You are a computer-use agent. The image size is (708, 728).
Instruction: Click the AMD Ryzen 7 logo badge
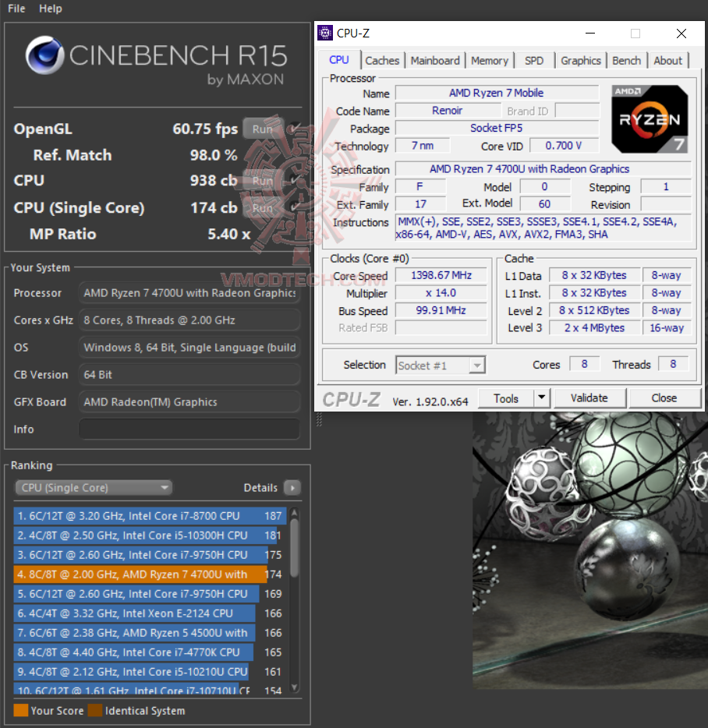(x=650, y=119)
